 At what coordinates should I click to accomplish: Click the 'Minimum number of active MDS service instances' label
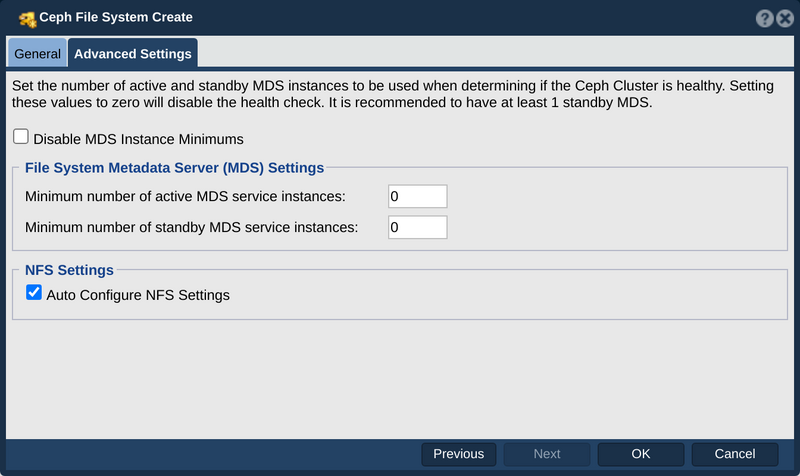(185, 196)
